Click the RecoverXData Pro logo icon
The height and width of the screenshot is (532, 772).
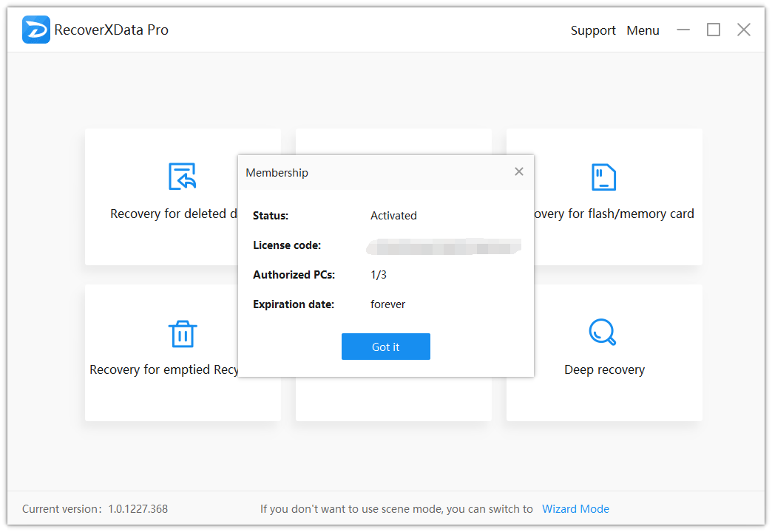[36, 30]
